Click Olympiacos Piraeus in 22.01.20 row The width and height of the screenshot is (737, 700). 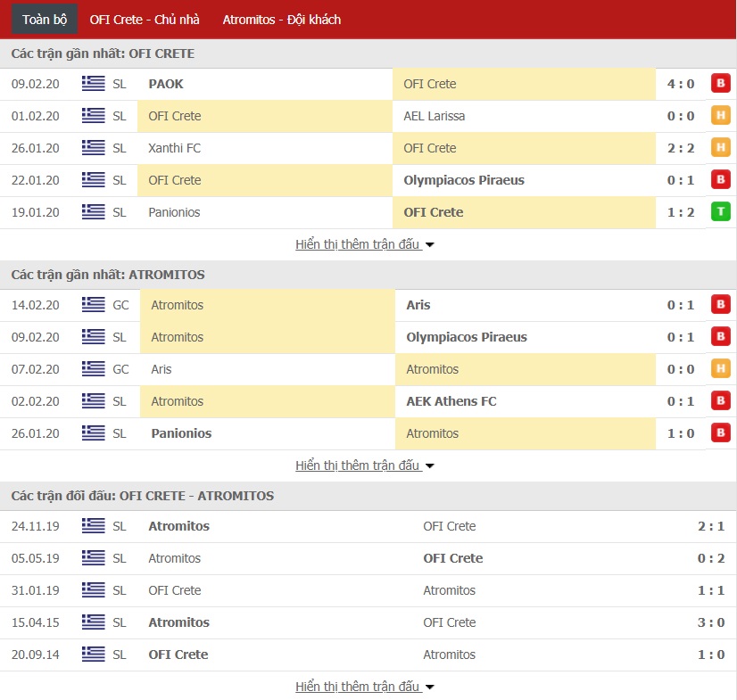tap(464, 180)
